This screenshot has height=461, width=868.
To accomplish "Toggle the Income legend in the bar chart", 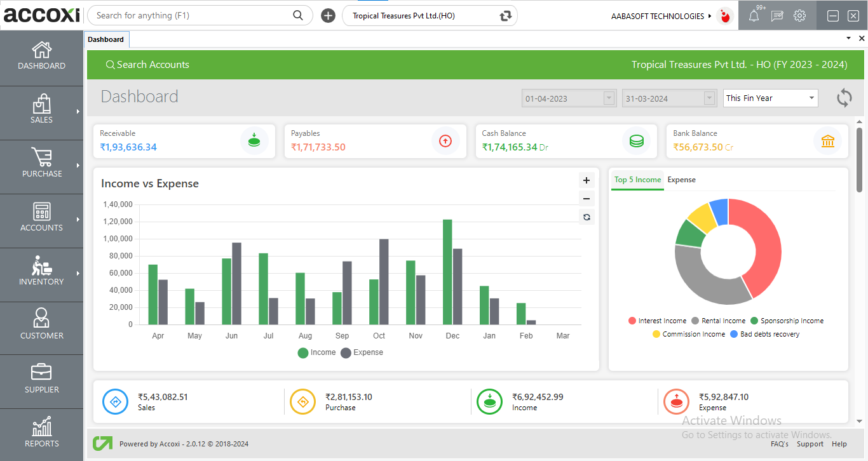I will click(x=316, y=352).
